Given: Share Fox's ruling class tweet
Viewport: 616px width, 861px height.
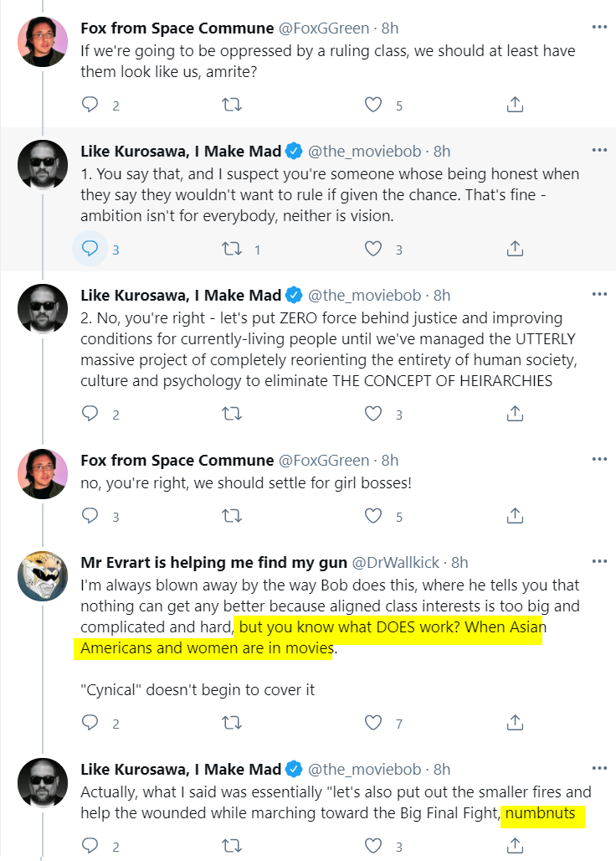Looking at the screenshot, I should click(x=516, y=105).
